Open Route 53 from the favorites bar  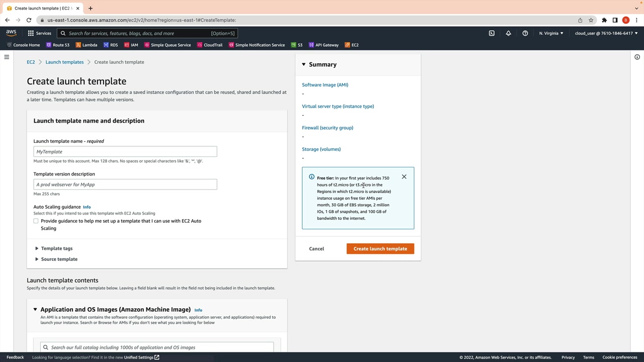58,45
